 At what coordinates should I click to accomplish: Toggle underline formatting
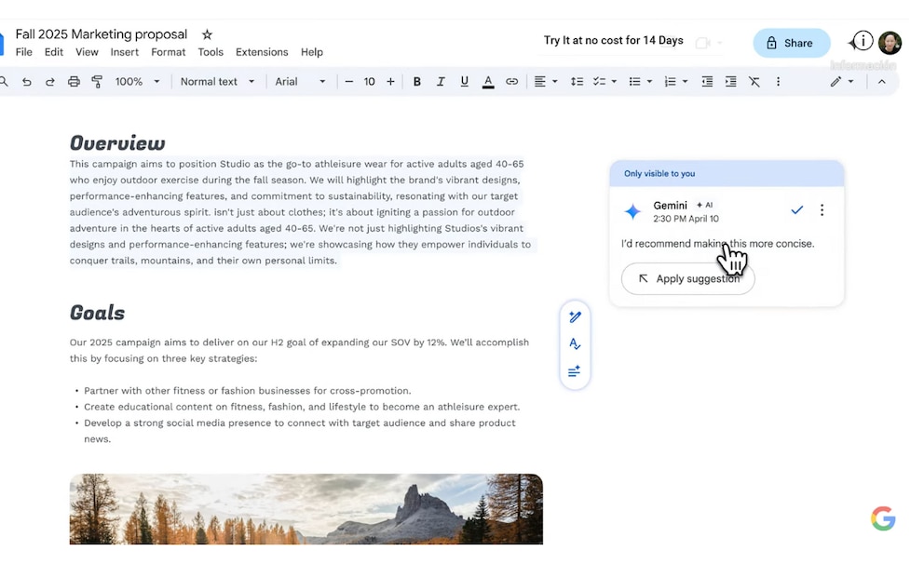click(465, 82)
